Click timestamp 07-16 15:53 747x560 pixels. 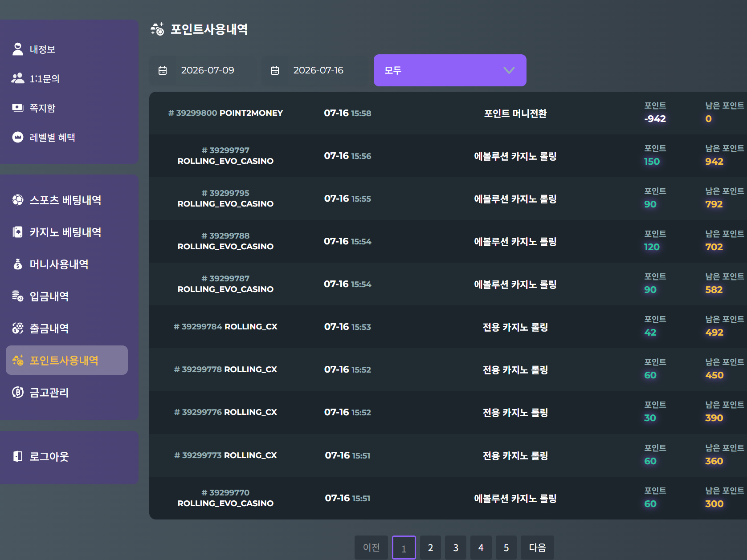(347, 327)
